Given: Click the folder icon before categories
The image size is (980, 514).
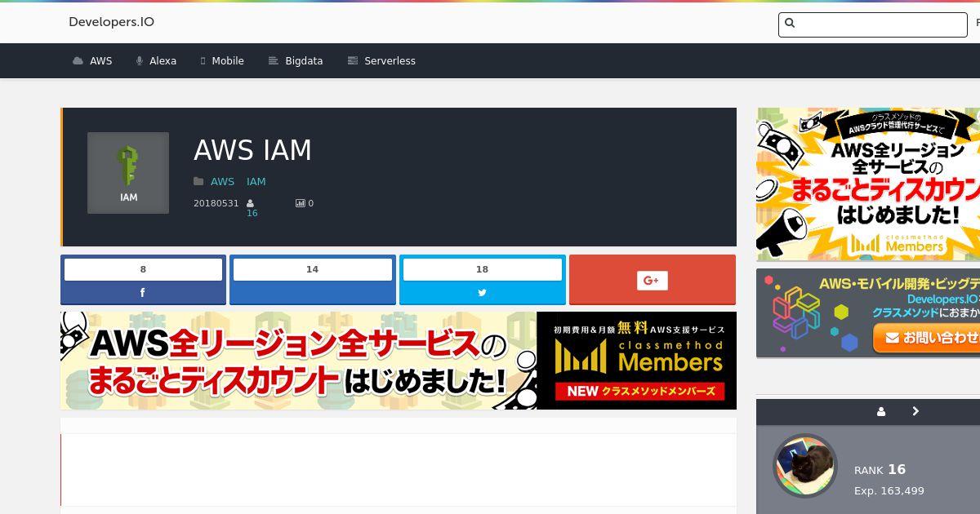Looking at the screenshot, I should point(198,182).
